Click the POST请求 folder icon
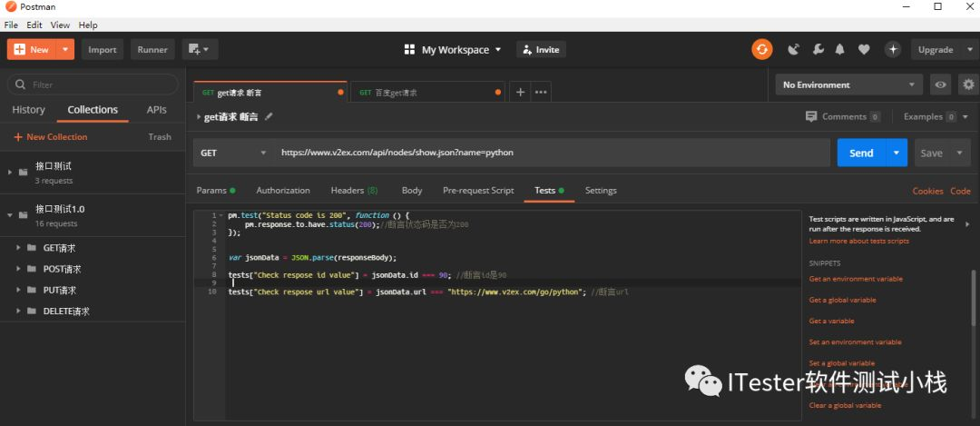 [31, 269]
